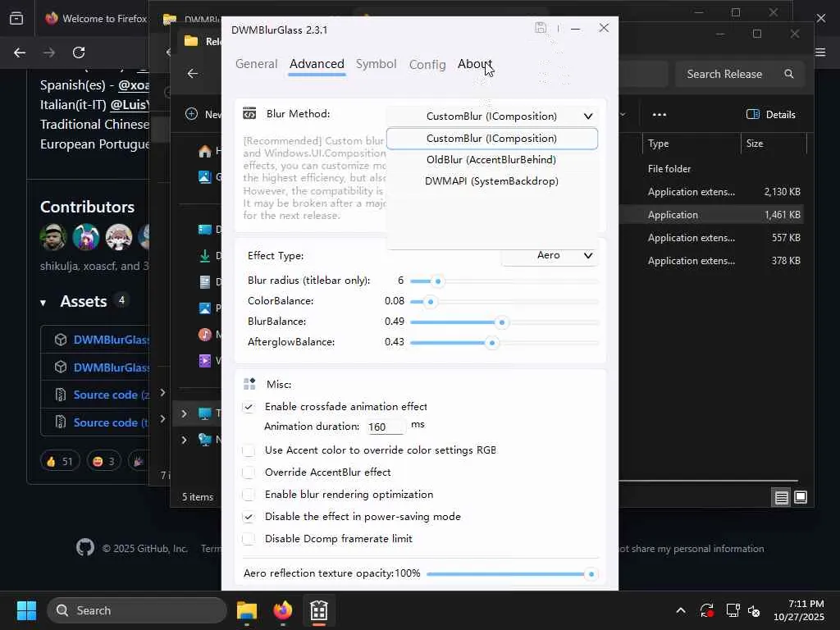840x630 pixels.
Task: Collapse Assets section on GitHub page
Action: coord(43,303)
